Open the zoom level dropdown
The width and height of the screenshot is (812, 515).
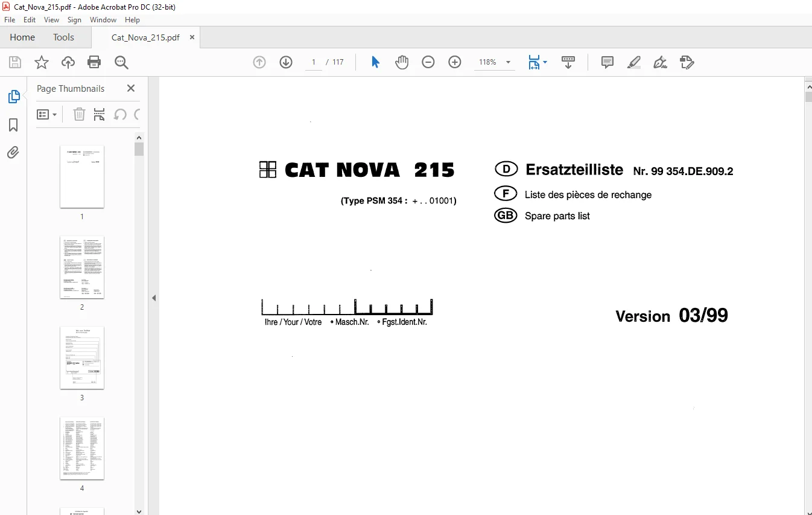coord(508,62)
